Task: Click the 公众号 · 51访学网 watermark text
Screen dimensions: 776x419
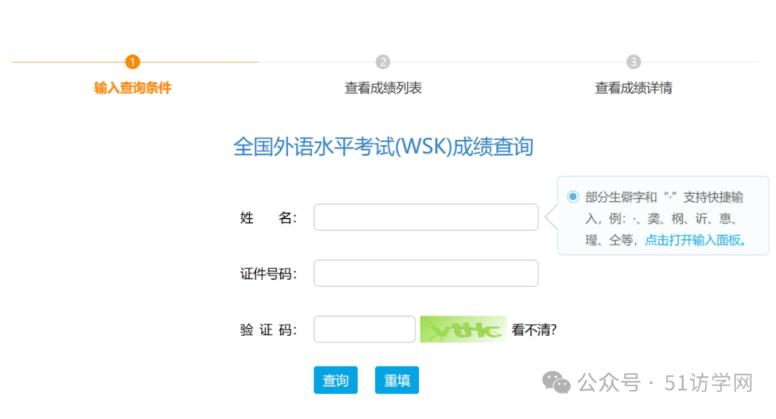Action: tap(665, 383)
